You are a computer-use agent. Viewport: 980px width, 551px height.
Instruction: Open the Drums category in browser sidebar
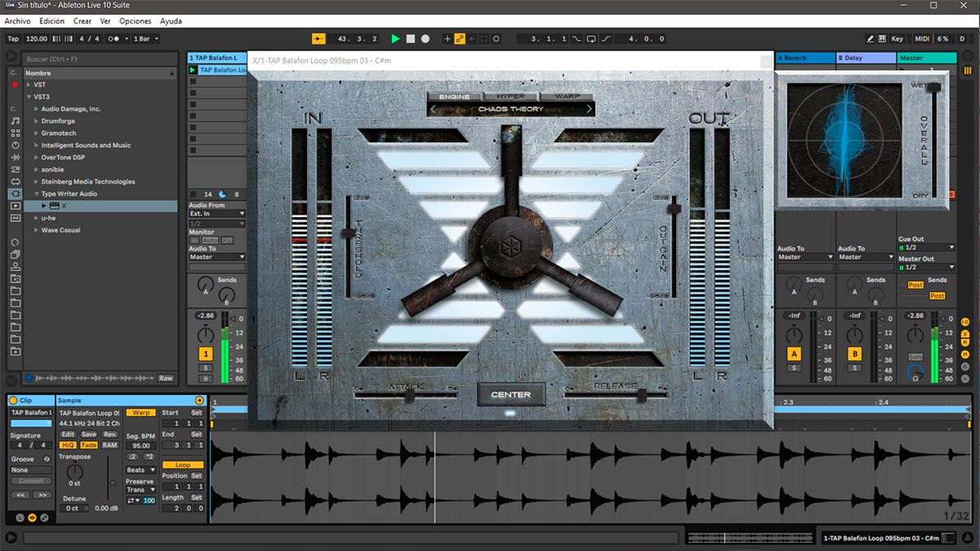click(x=15, y=132)
